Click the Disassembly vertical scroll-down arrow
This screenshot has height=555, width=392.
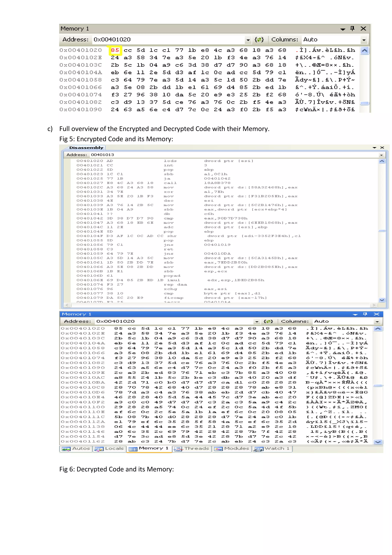(x=382, y=300)
